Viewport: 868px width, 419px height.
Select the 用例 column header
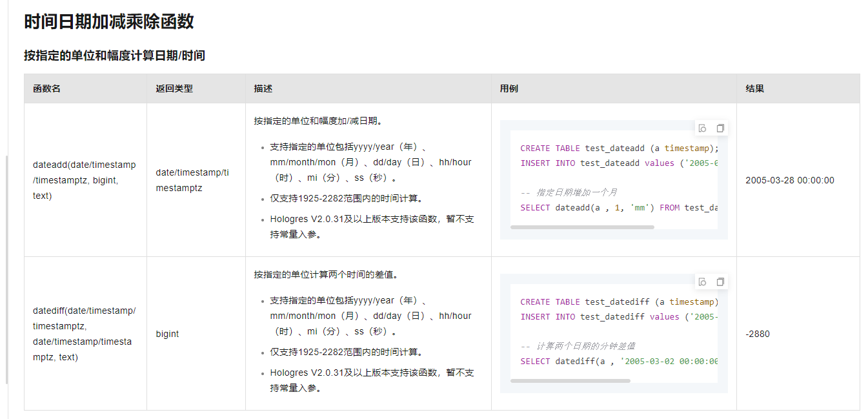pyautogui.click(x=509, y=88)
